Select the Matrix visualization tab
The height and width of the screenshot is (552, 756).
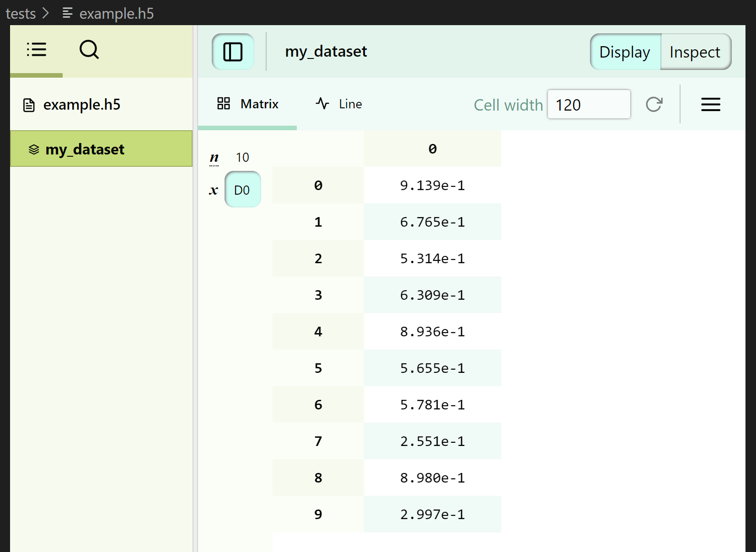click(x=247, y=104)
